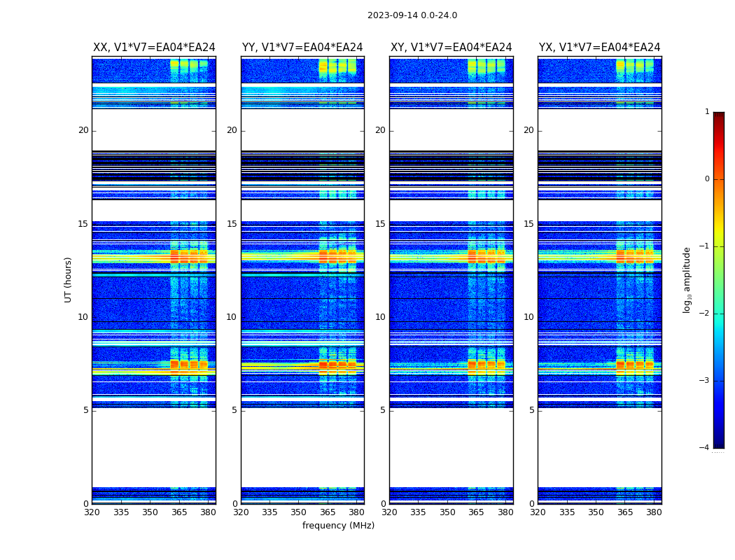
Task: Click the dark blue bottom of colorbar
Action: tap(719, 443)
